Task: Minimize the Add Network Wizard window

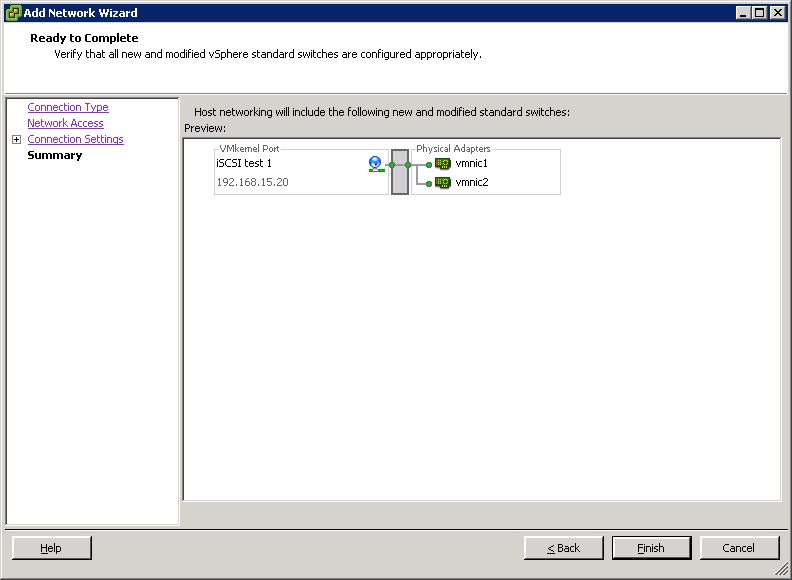Action: [x=745, y=13]
